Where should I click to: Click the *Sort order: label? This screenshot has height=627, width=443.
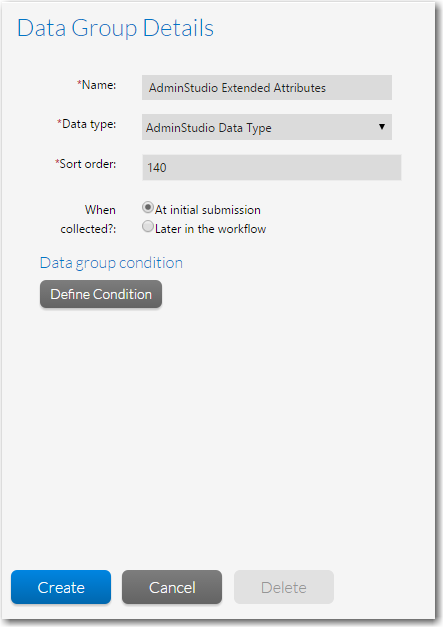[86, 164]
